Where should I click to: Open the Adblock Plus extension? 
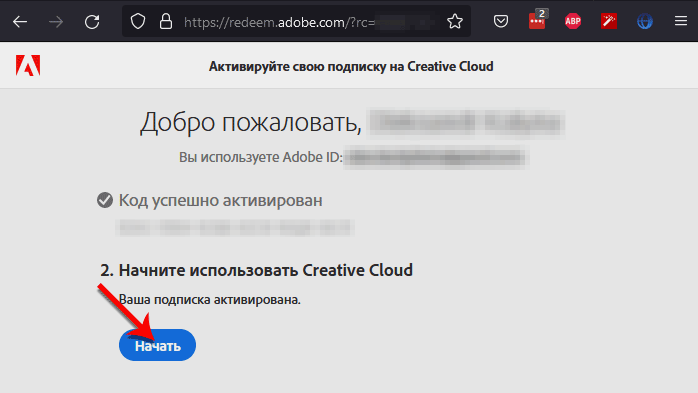pos(573,21)
